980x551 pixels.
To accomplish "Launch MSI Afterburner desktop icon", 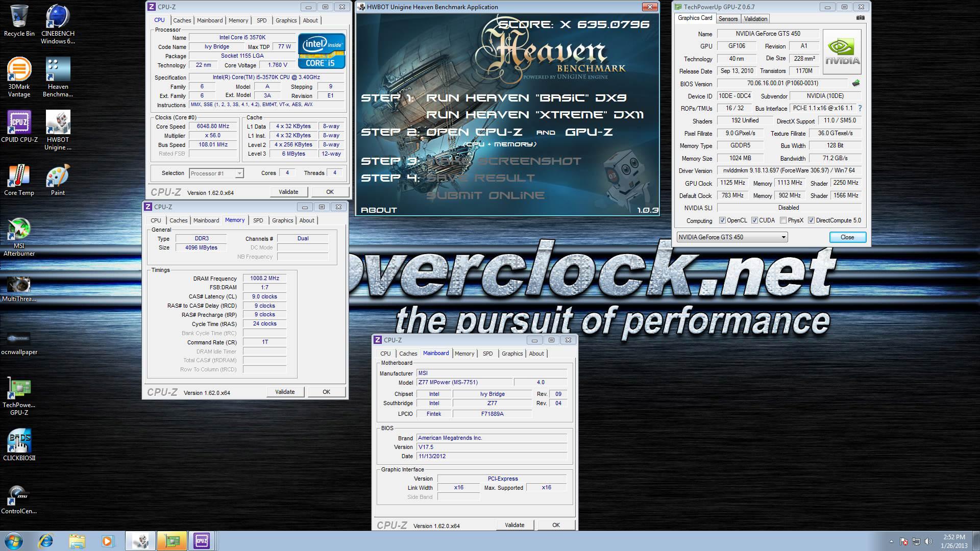I will point(19,236).
